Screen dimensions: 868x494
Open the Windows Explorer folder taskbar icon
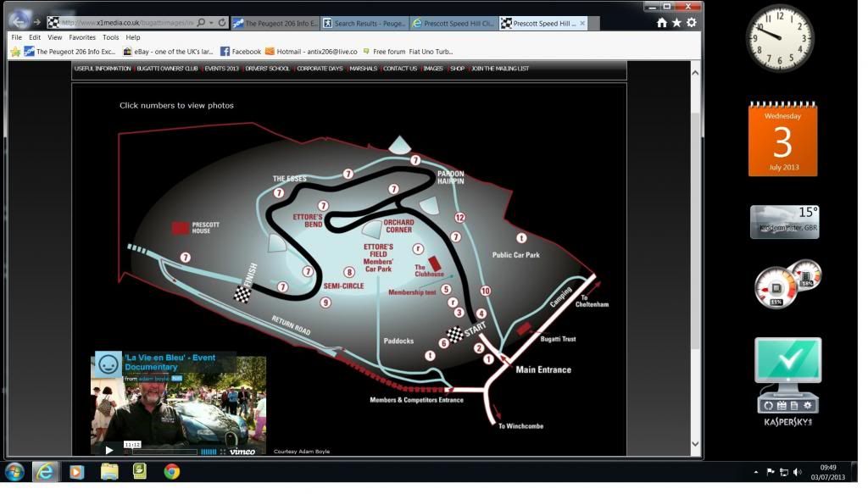[x=109, y=471]
